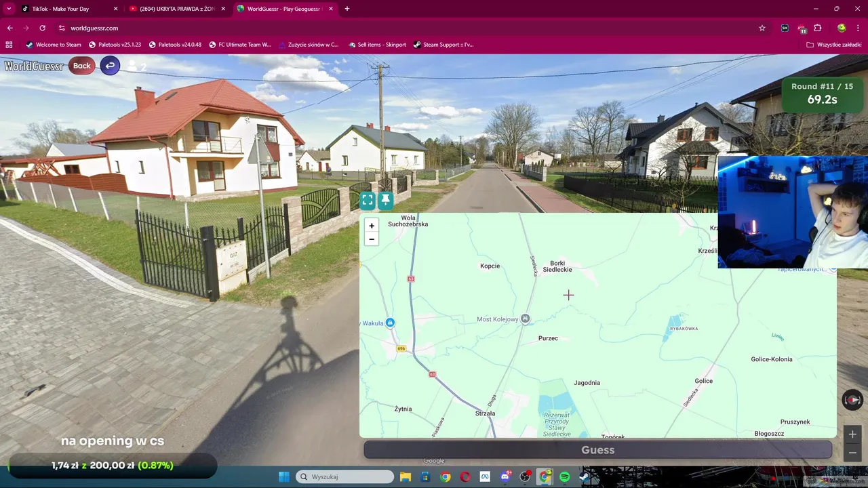
Task: Open the apps grid in bookmarks bar
Action: coord(9,45)
